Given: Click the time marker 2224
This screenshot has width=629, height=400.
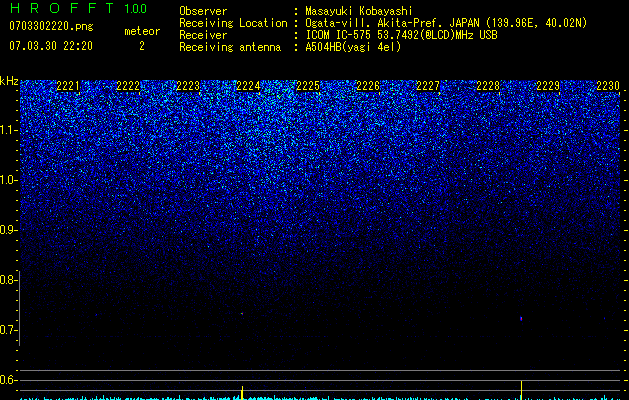Looking at the screenshot, I should point(248,86).
